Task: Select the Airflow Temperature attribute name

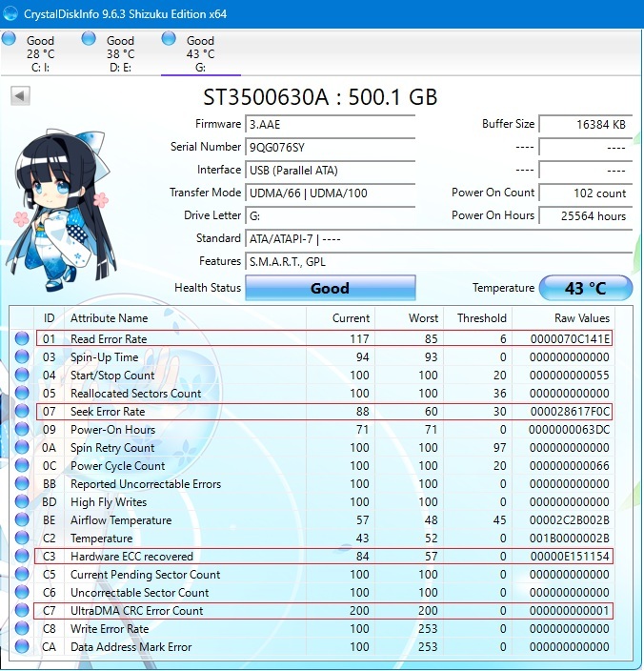Action: [121, 520]
